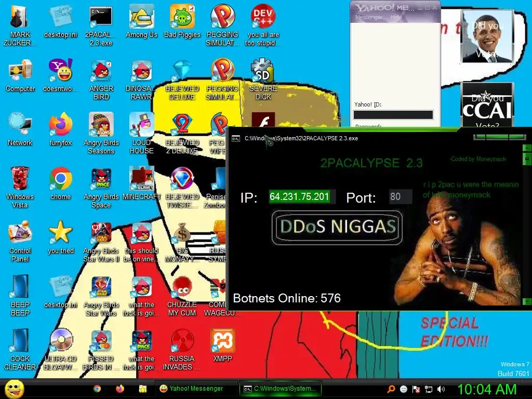Open the desktop.ini file beside BEEP BEEP

(x=60, y=291)
